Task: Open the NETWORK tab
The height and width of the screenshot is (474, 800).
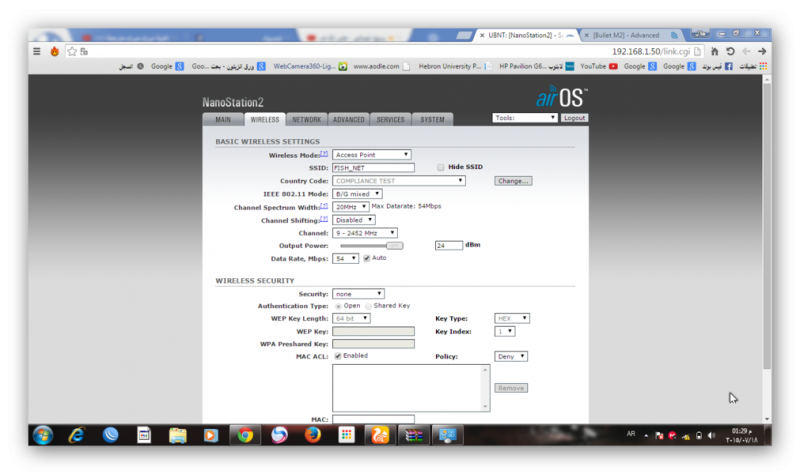Action: (307, 119)
